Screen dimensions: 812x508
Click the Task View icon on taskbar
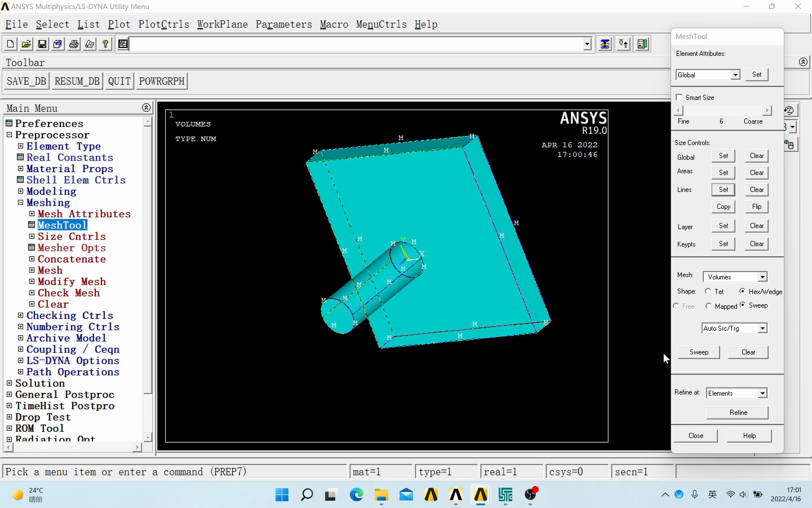(331, 494)
